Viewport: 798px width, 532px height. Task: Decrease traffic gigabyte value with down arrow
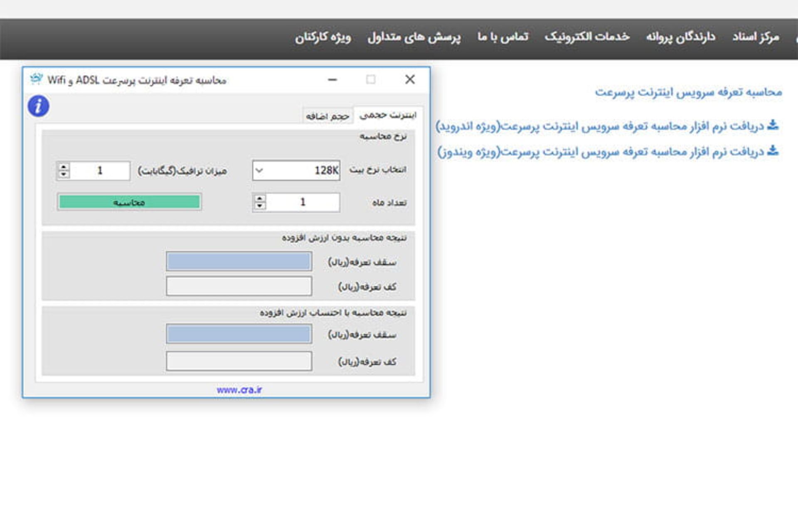[x=63, y=175]
